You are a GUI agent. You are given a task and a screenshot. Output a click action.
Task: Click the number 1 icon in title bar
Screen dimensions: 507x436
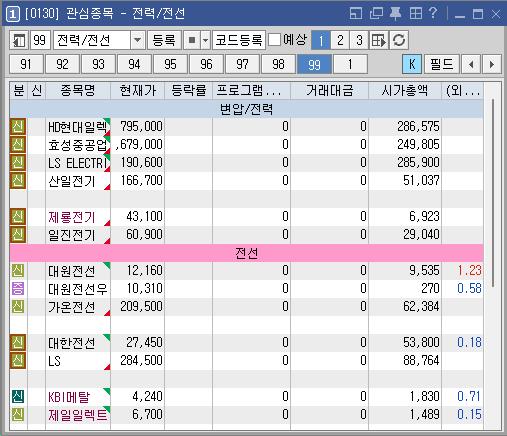click(x=12, y=14)
